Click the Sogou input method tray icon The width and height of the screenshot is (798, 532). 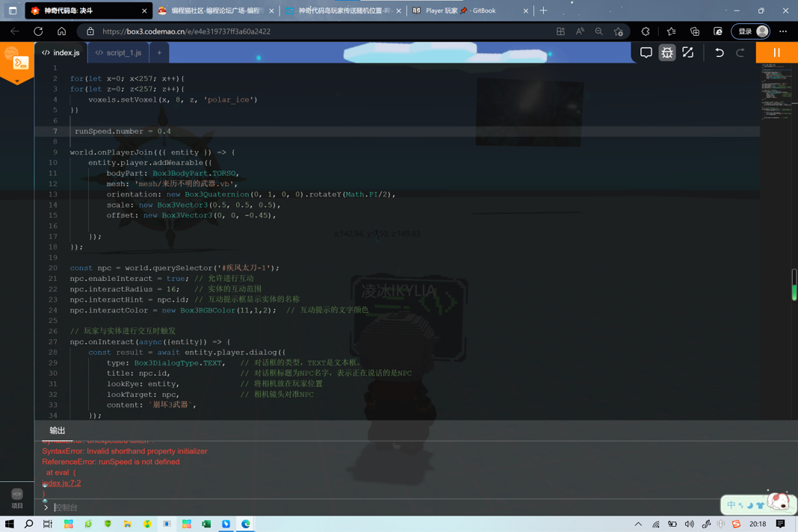coord(737,524)
